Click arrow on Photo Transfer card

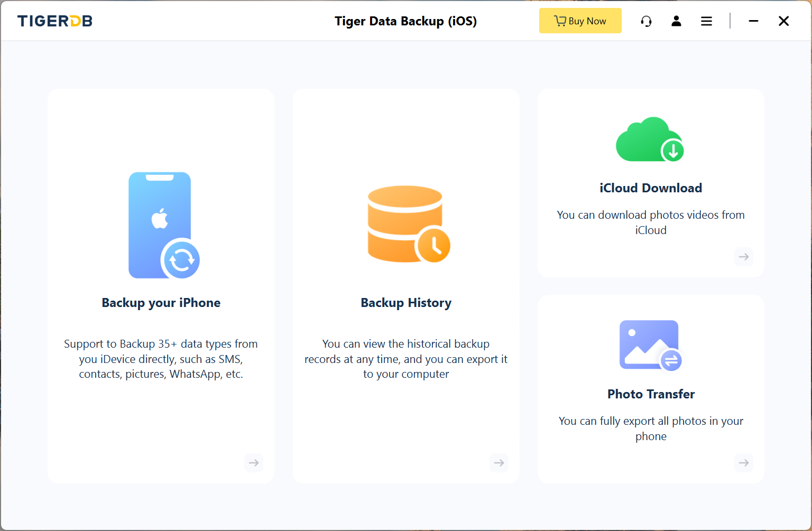point(744,463)
